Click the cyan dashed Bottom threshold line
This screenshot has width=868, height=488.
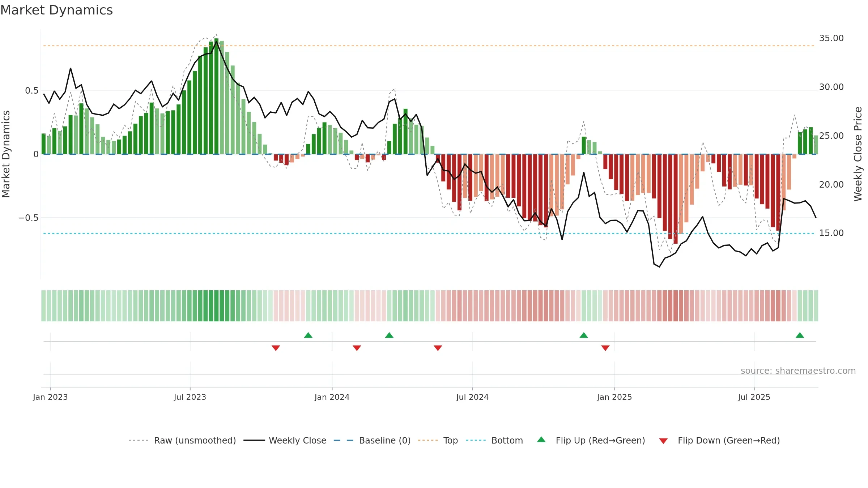429,234
